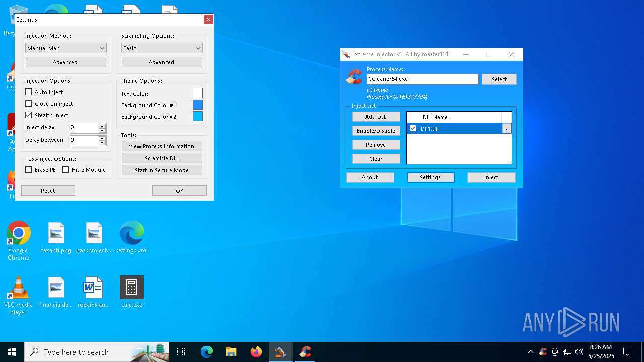Switch to CCleaner taskbar item
The image size is (644, 362).
click(305, 352)
